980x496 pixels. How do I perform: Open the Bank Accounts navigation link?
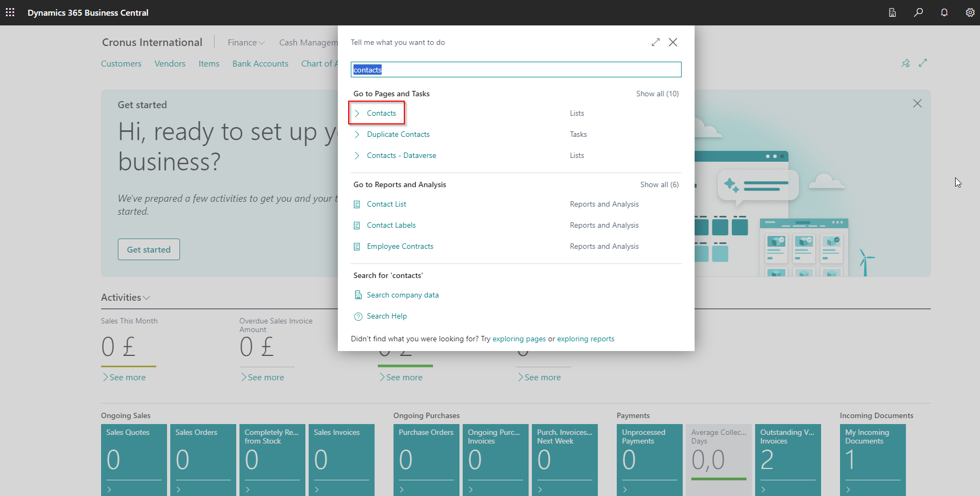[x=260, y=63]
